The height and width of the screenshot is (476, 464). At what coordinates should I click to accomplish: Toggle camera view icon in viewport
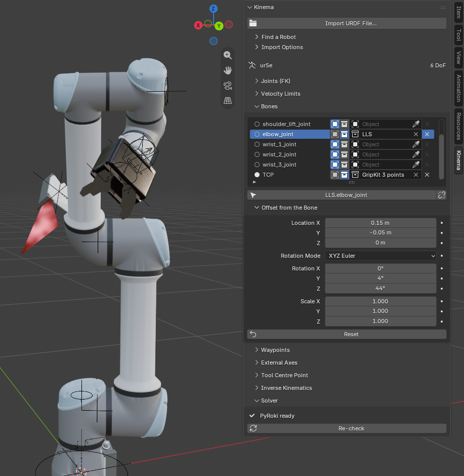tap(228, 86)
